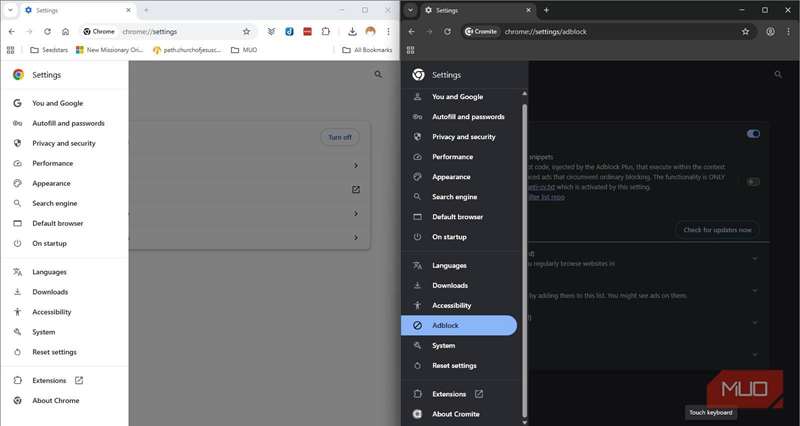
Task: Click the Home button in Chrome toolbar
Action: (65, 31)
